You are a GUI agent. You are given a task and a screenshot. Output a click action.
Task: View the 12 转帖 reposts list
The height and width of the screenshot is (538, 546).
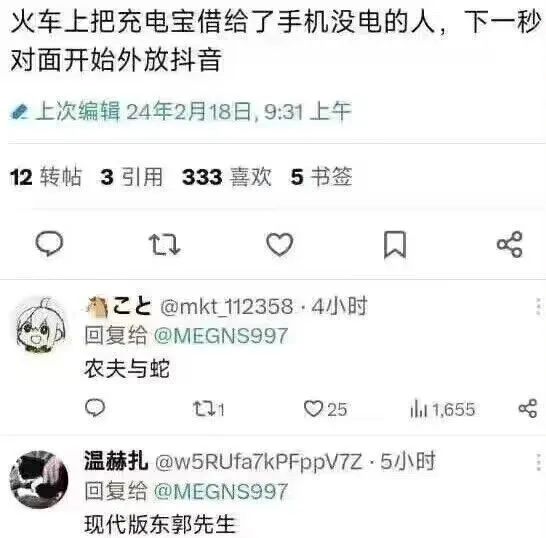tap(46, 177)
